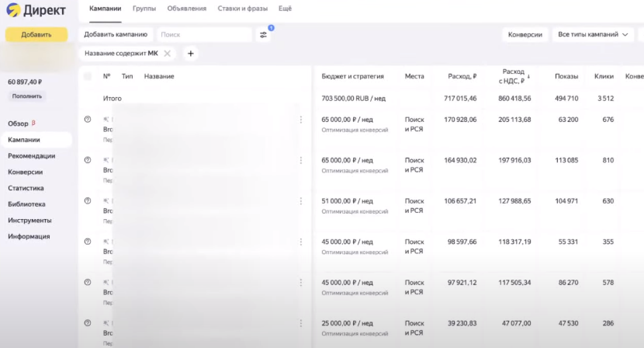Toggle the select-all campaigns checkbox
This screenshot has height=348, width=644.
[88, 76]
